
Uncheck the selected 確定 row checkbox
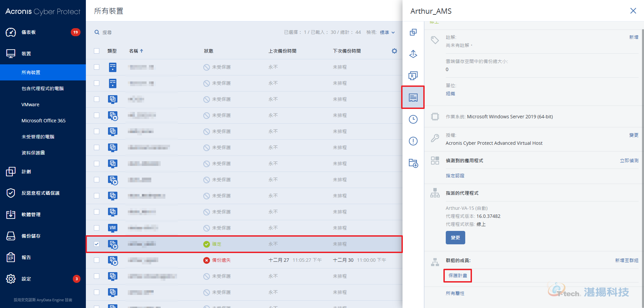click(97, 244)
